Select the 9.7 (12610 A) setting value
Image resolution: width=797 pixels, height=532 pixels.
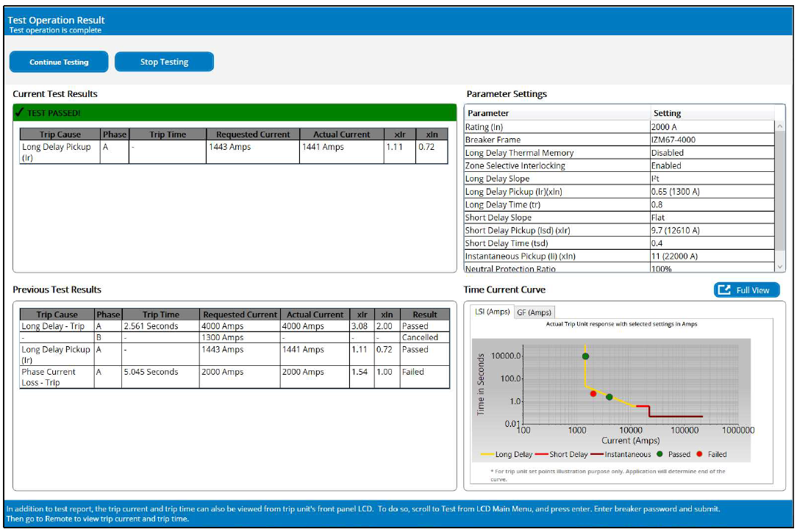[x=676, y=230]
